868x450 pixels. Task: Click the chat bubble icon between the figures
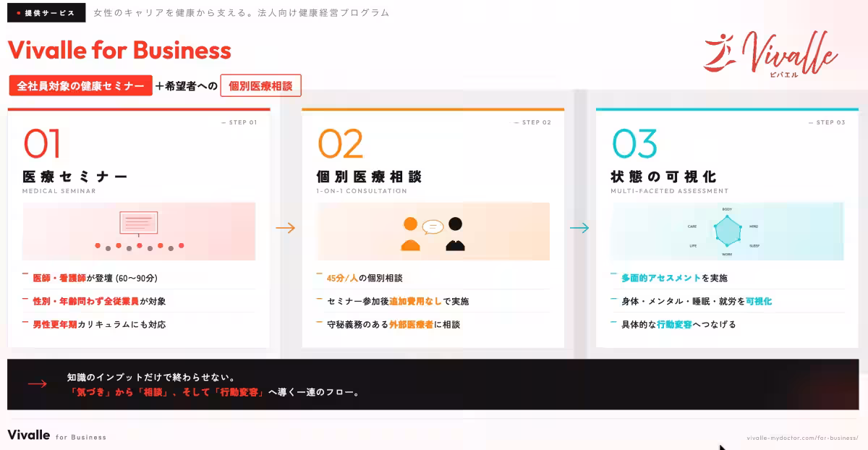[433, 226]
